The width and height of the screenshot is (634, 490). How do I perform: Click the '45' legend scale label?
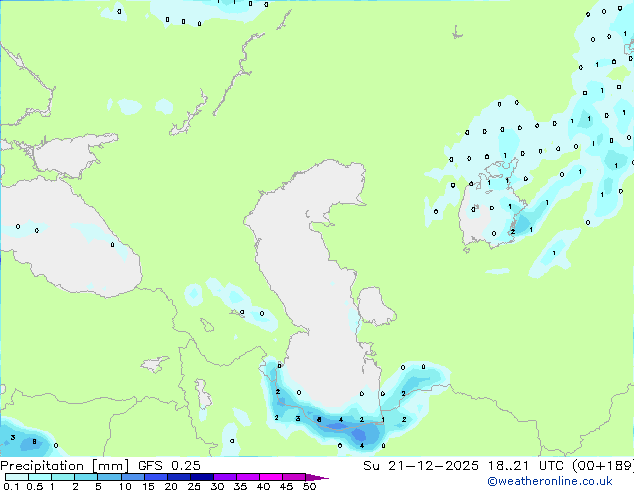(286, 486)
